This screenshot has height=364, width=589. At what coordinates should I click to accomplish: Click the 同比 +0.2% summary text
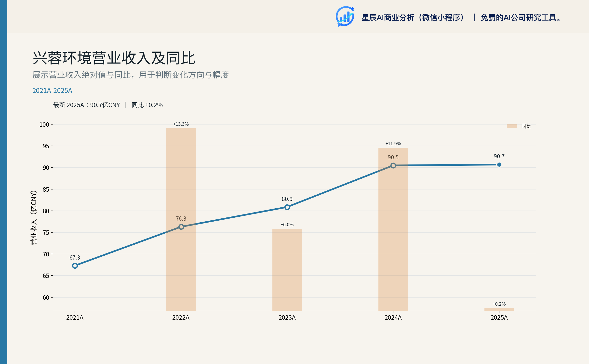[147, 105]
